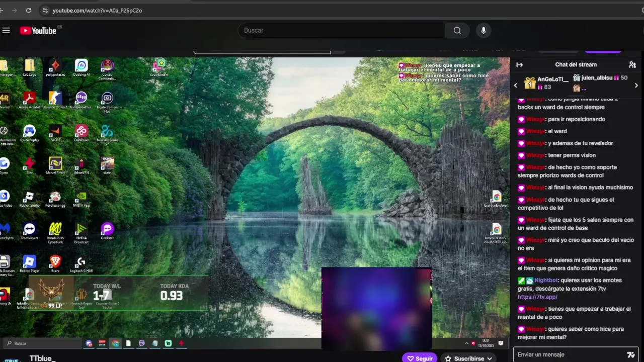This screenshot has height=362, width=644.
Task: Open the UrbanVPN desktop shortcut
Action: (x=82, y=166)
